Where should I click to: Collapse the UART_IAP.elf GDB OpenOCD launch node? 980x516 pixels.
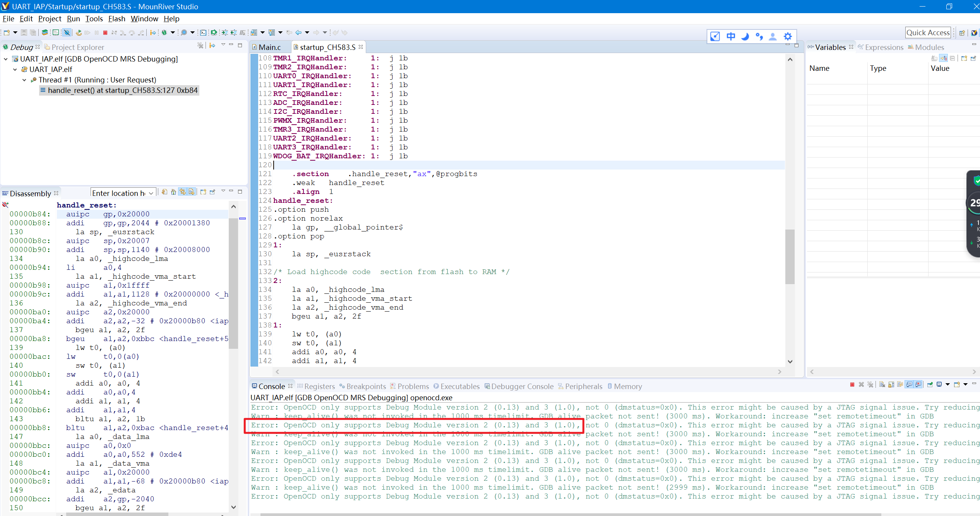tap(6, 59)
